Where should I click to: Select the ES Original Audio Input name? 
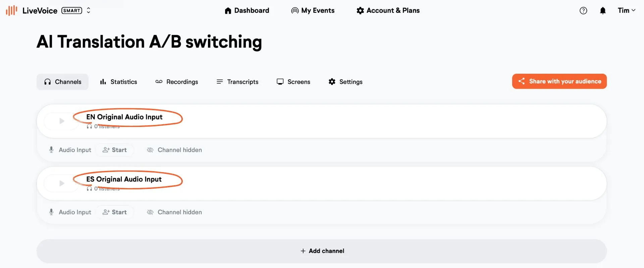tap(124, 179)
